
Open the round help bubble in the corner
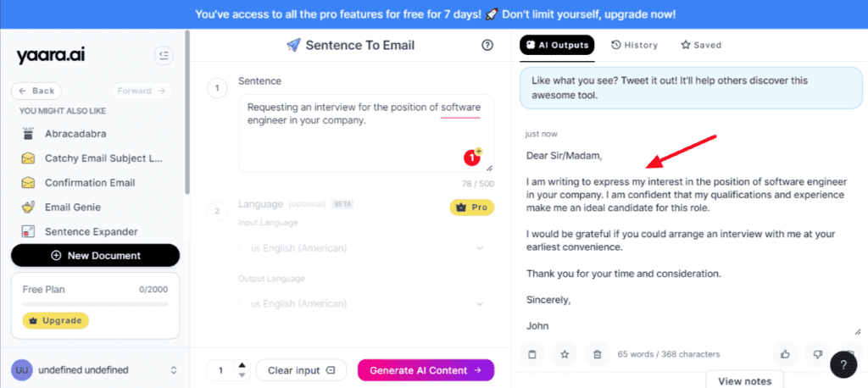[x=843, y=365]
